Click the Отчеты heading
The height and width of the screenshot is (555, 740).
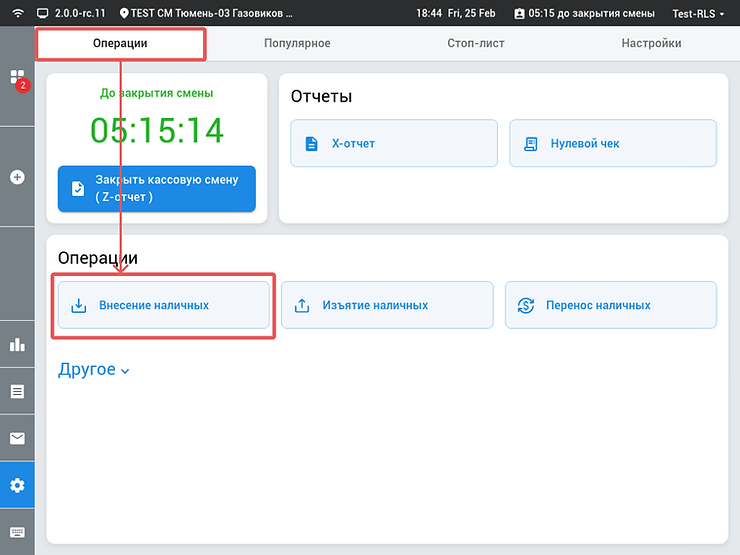coord(321,96)
